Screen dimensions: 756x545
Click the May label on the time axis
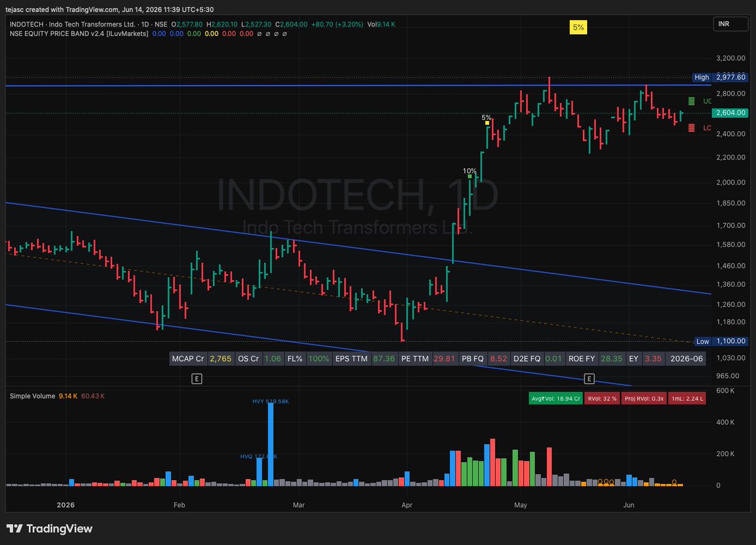pos(520,505)
